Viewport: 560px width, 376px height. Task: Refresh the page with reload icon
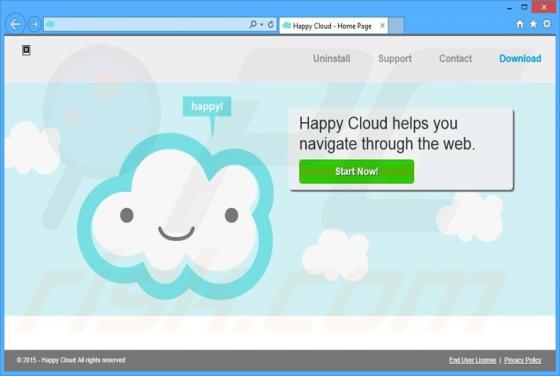click(x=271, y=24)
